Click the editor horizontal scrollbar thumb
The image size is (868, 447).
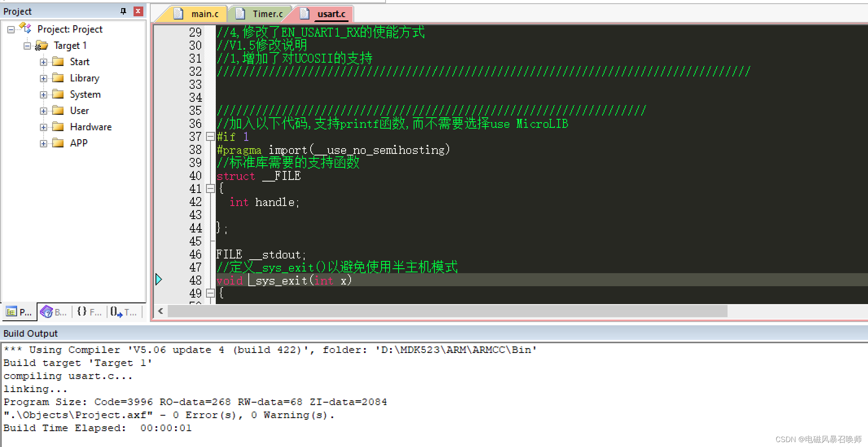click(447, 311)
